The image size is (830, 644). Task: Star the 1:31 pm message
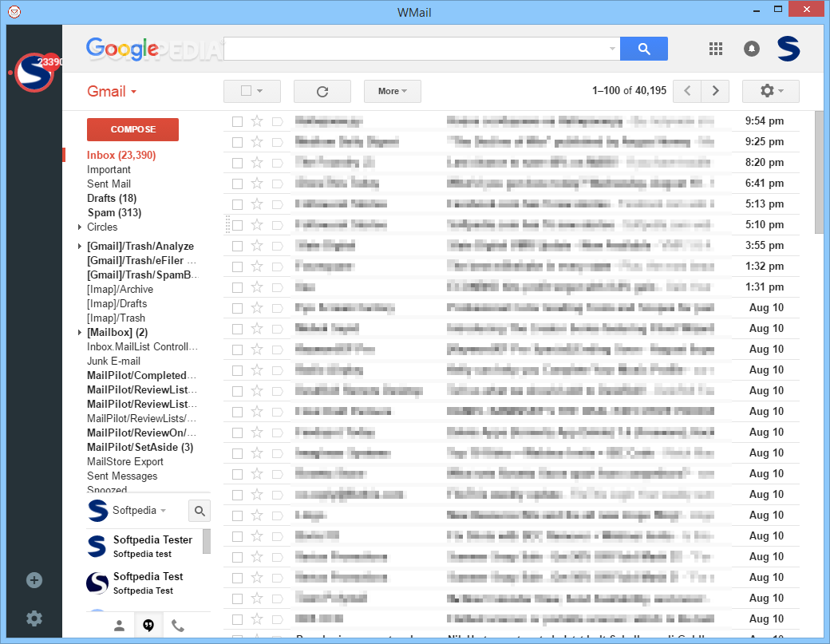(257, 286)
